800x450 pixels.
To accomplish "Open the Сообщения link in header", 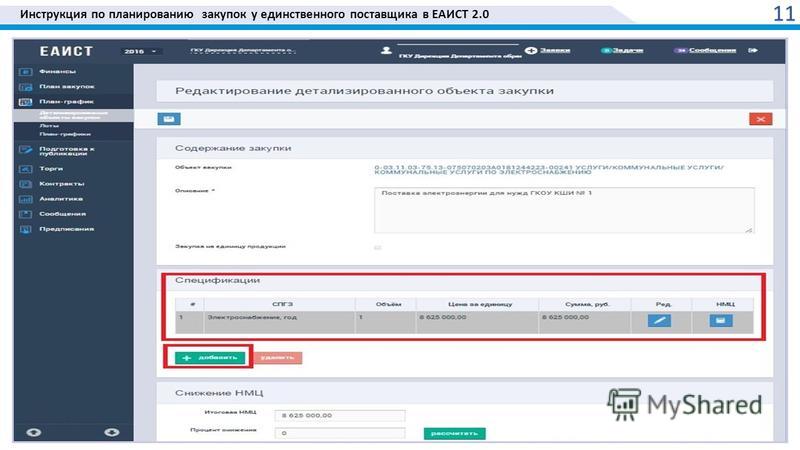I will [712, 50].
